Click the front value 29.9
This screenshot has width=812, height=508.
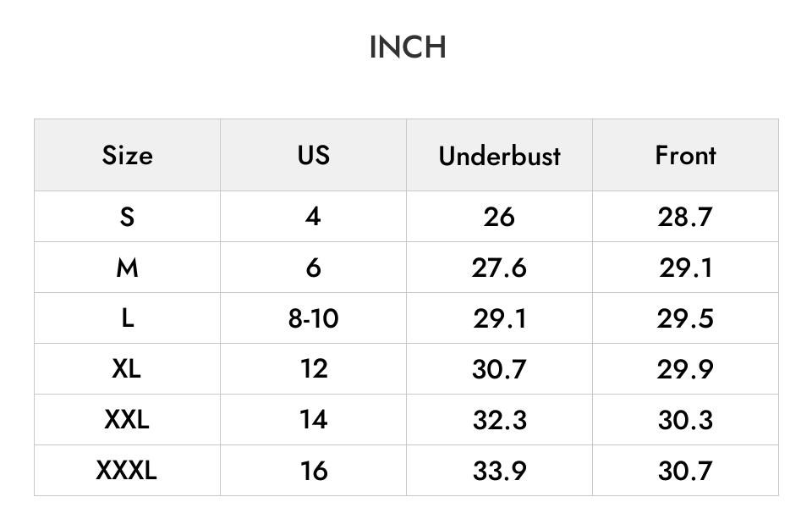686,368
